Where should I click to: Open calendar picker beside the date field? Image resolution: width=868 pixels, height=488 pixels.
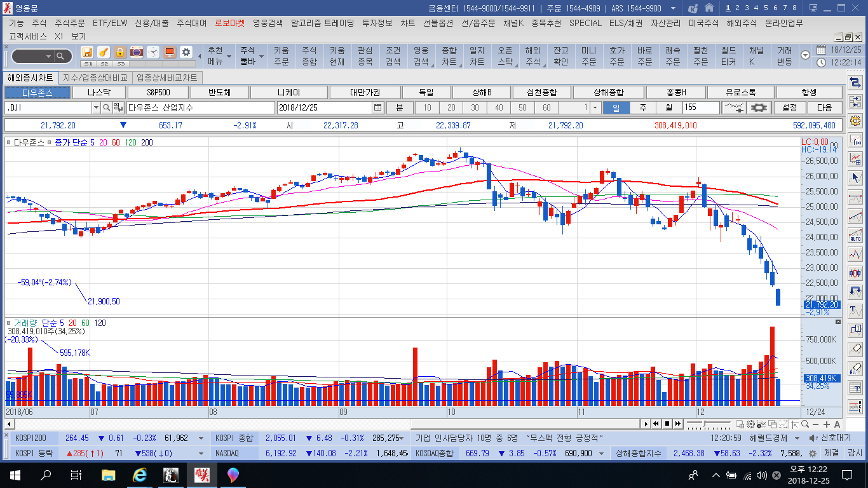(378, 108)
